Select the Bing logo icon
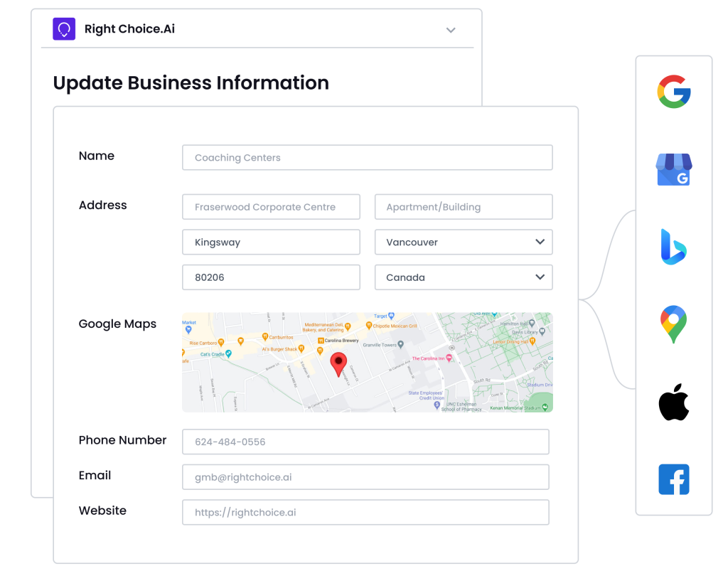Viewport: 728px width, 571px height. click(674, 247)
